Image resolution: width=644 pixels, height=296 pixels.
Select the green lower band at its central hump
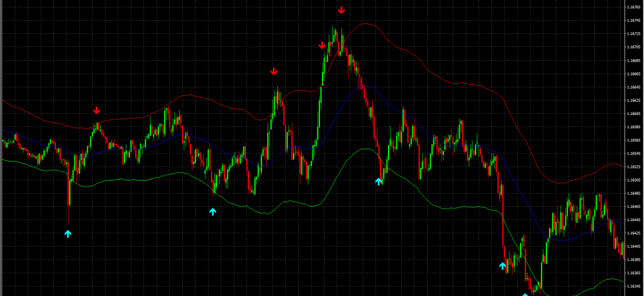tap(362, 149)
